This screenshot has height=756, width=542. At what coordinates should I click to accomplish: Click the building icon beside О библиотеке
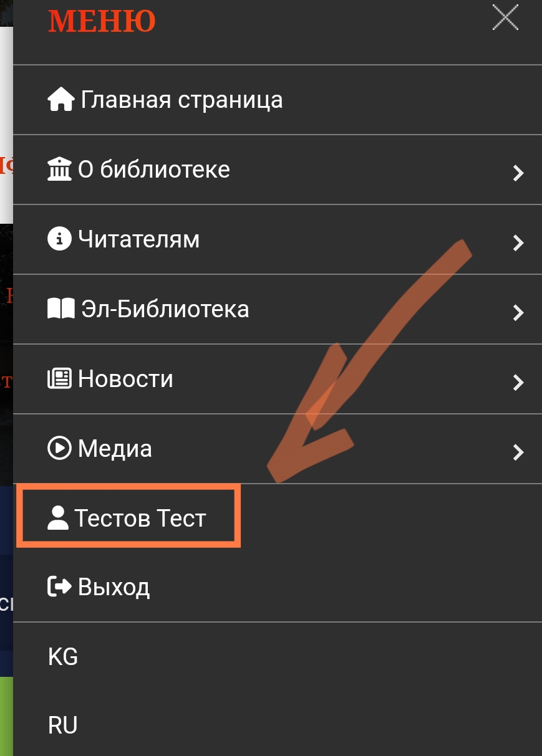pos(60,170)
